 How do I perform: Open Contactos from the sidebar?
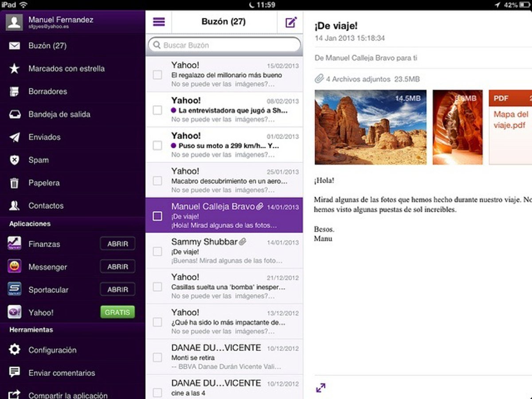coord(46,206)
